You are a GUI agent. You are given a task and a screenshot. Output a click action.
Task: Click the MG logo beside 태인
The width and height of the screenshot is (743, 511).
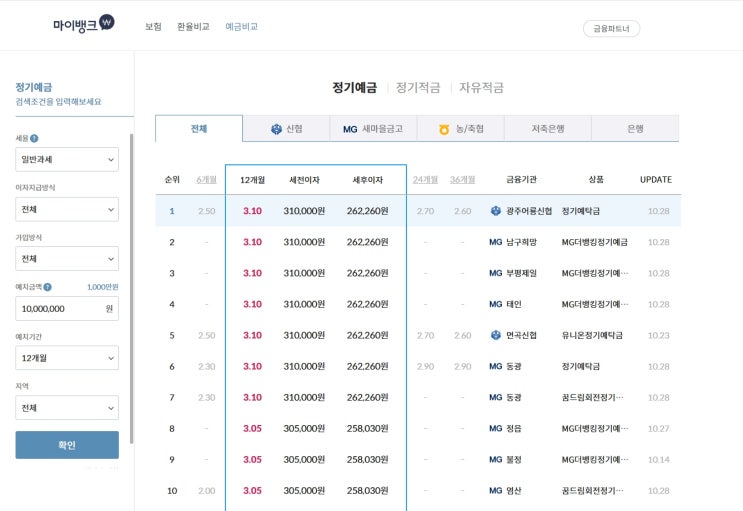[495, 304]
